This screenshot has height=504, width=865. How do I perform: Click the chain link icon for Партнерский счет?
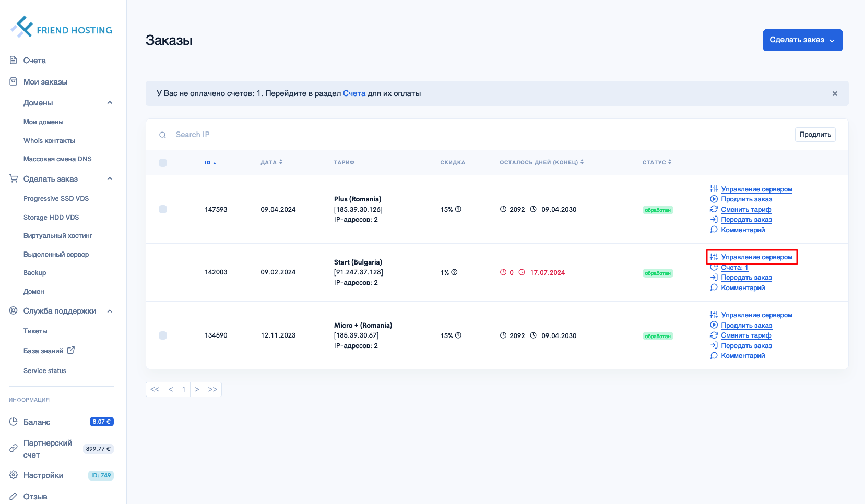pyautogui.click(x=14, y=448)
